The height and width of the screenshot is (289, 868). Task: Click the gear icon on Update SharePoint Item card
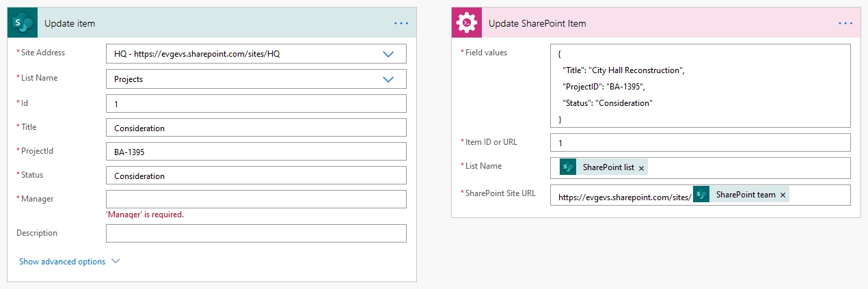pos(466,23)
